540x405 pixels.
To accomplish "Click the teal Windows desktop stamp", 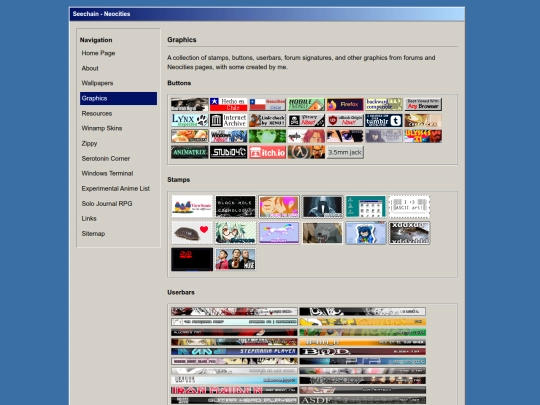I will pos(366,206).
